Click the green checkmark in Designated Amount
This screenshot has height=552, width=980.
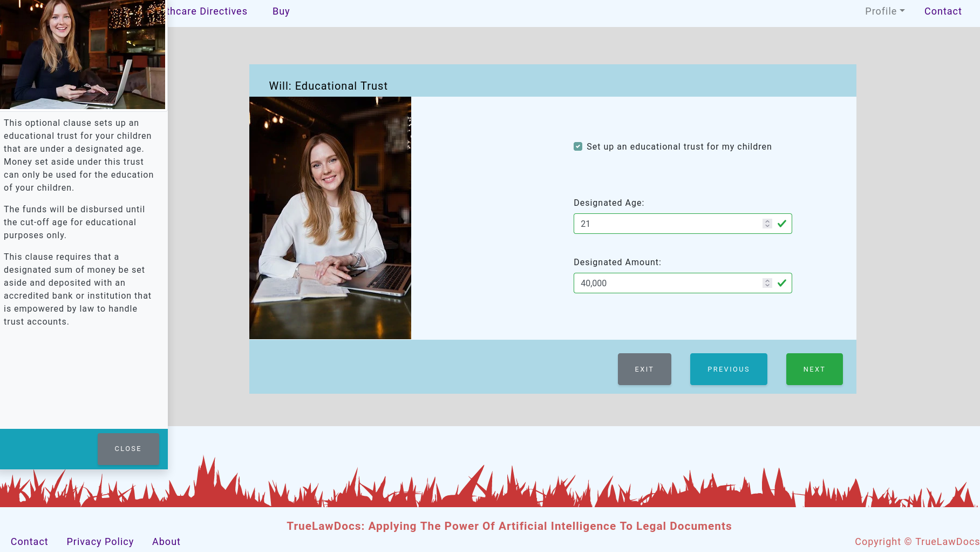[782, 283]
